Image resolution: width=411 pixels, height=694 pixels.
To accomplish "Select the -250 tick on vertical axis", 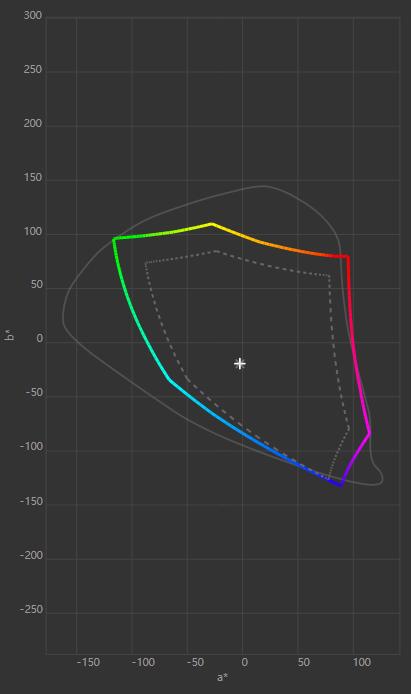I will 31,609.
